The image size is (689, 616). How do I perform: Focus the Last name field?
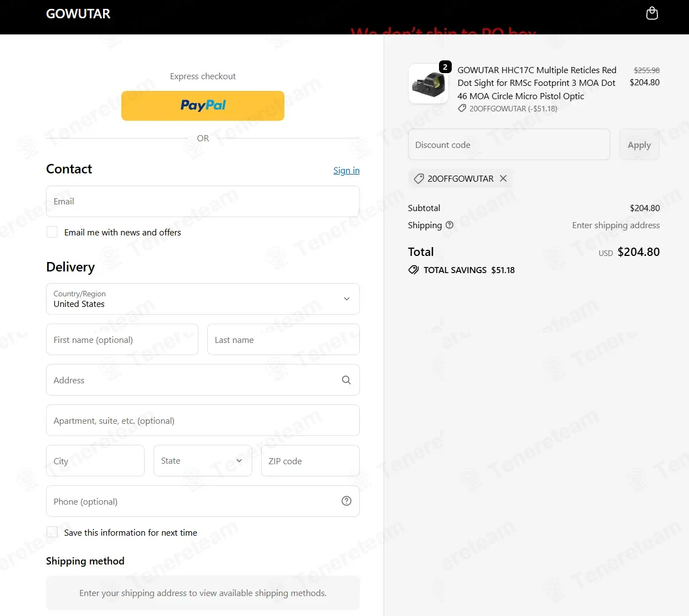point(283,340)
